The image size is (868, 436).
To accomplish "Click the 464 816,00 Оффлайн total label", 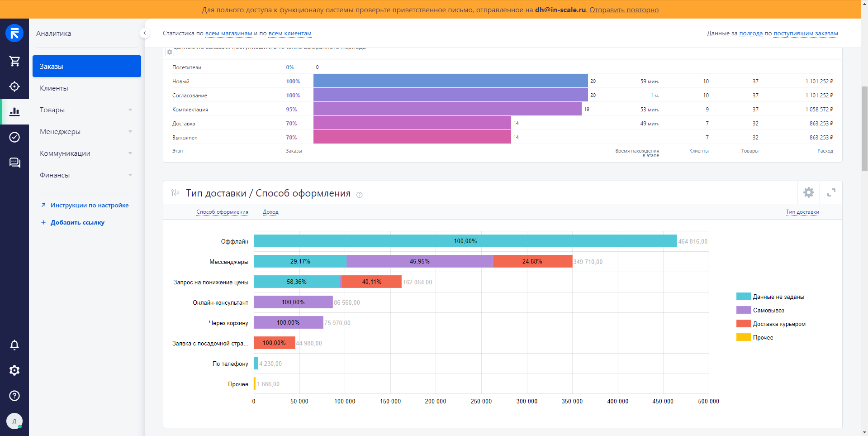I will (x=693, y=241).
